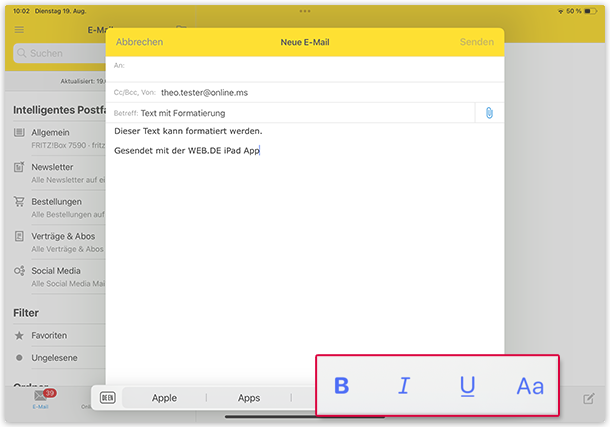Toggle underline text formatting
The height and width of the screenshot is (427, 610).
tap(467, 386)
